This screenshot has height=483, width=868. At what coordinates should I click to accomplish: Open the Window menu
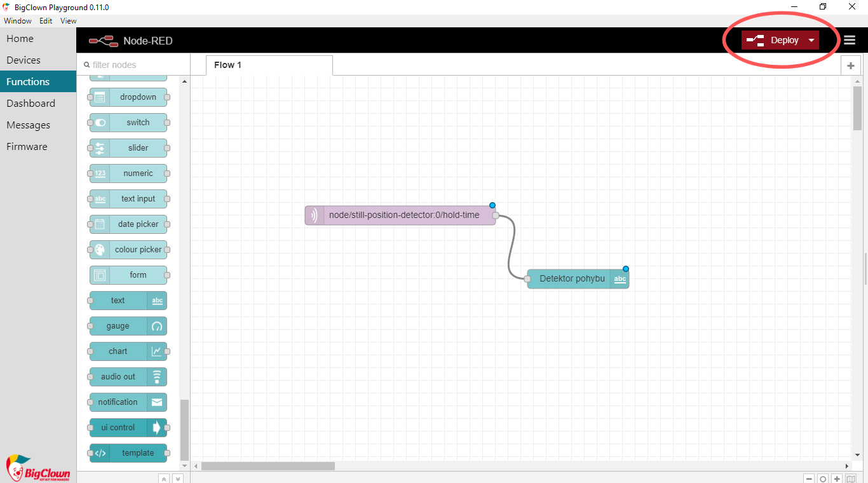pyautogui.click(x=18, y=21)
